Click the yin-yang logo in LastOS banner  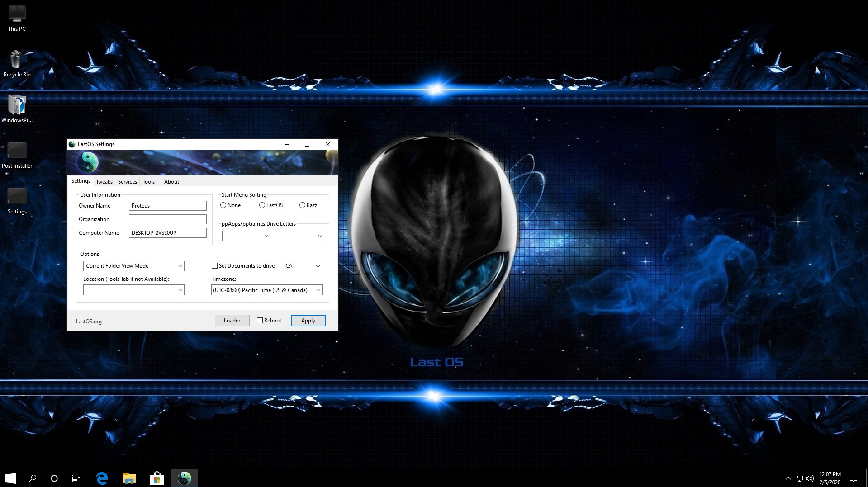89,162
